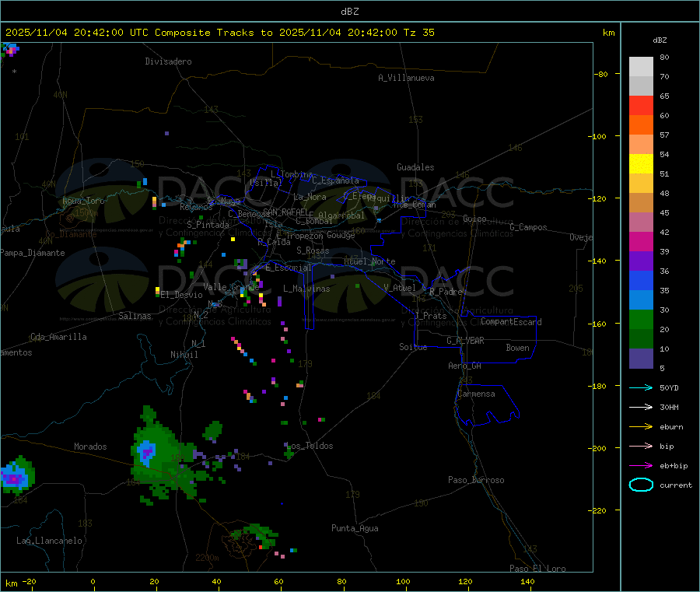Click the 'Bowen' place label
Viewport: 700px width, 592px height.
tap(517, 348)
